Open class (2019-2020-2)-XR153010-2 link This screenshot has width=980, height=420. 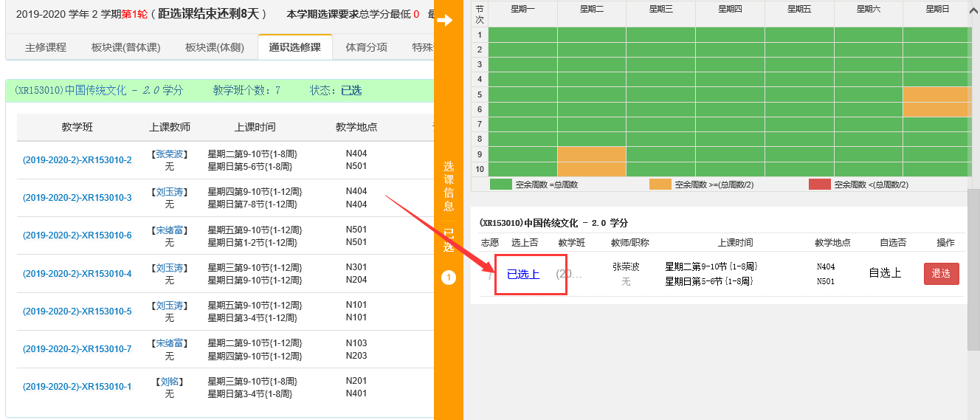pos(77,160)
